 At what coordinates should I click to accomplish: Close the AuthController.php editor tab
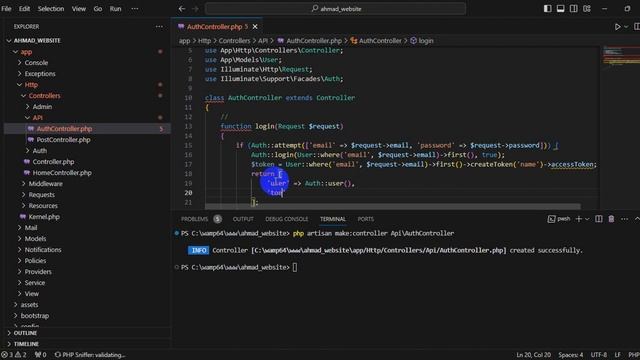255,27
